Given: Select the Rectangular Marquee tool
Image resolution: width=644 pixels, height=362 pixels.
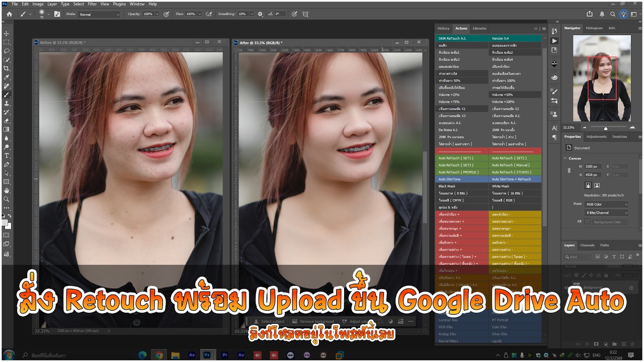Looking at the screenshot, I should click(7, 42).
